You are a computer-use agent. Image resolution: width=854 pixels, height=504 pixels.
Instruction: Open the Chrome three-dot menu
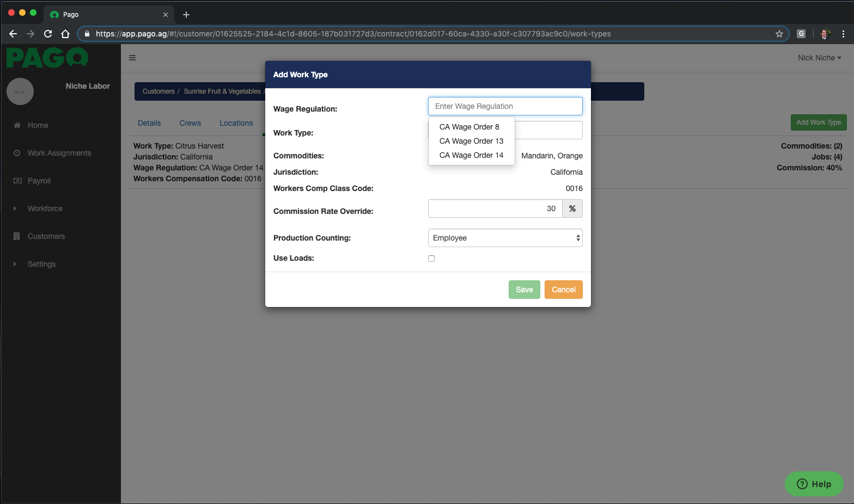pyautogui.click(x=843, y=34)
